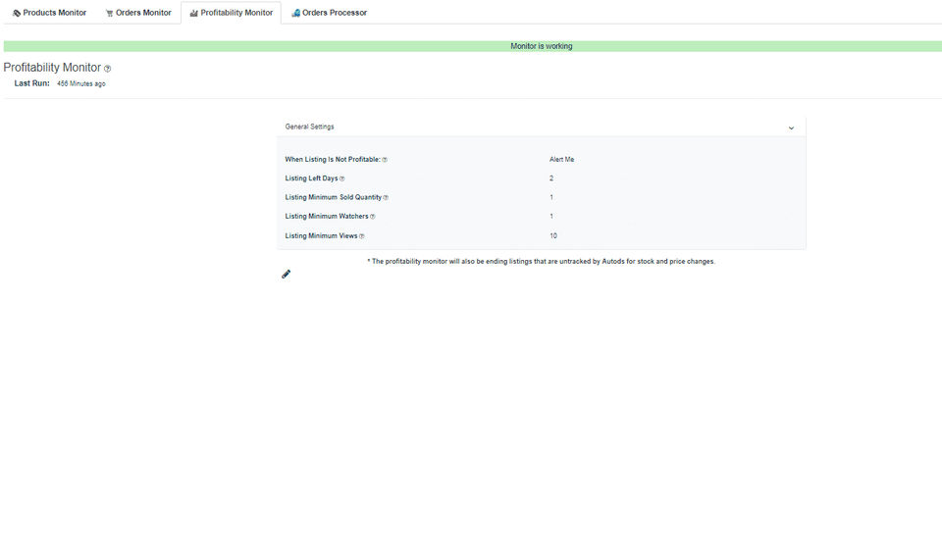942x560 pixels.
Task: Show help tooltip for Listing Left Days
Action: point(341,178)
